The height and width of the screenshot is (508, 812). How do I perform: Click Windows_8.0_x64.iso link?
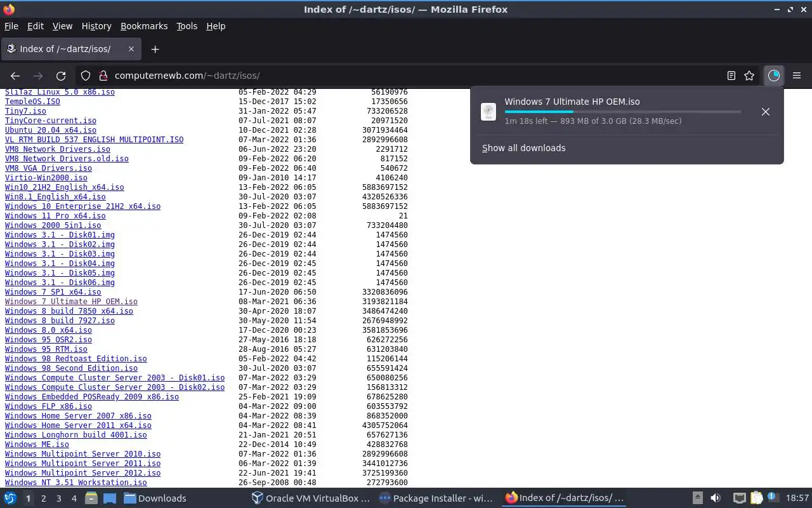click(48, 330)
